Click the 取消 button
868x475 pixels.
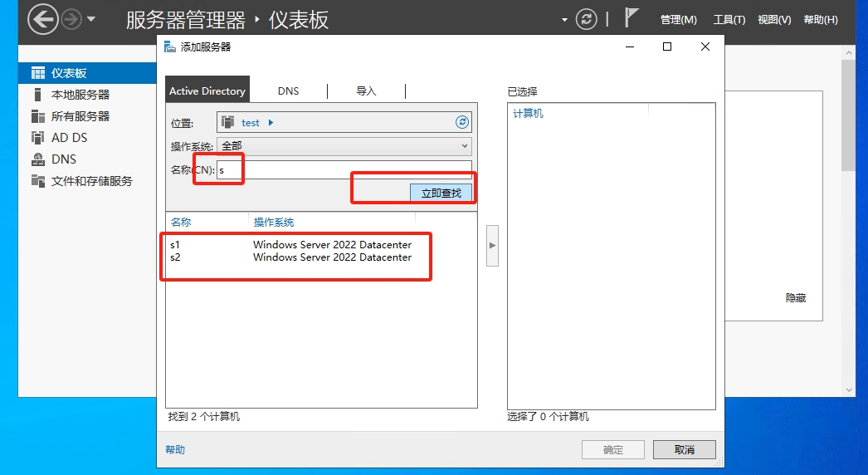pyautogui.click(x=685, y=449)
